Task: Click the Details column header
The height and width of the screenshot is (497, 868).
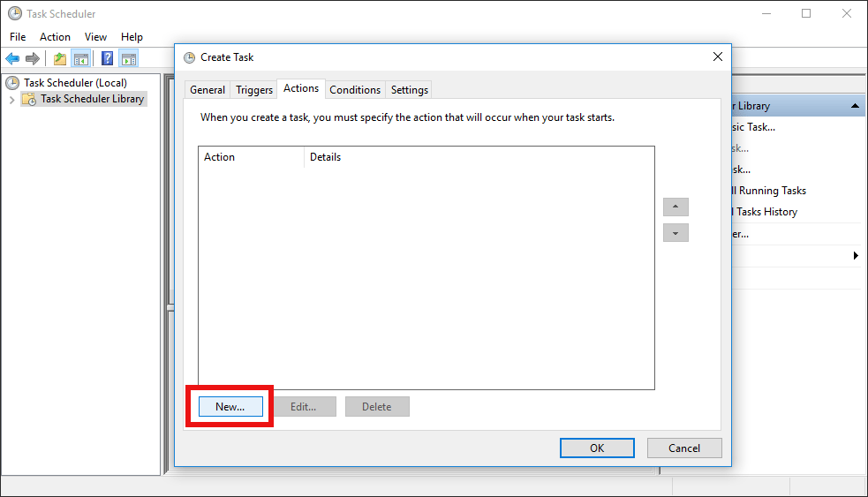Action: (479, 157)
